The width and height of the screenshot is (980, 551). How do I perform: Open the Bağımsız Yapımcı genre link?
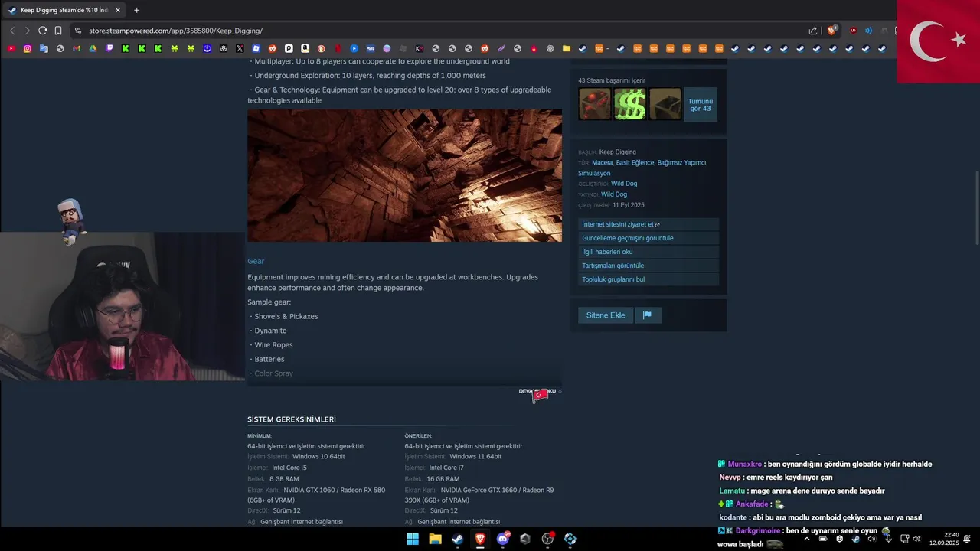681,162
